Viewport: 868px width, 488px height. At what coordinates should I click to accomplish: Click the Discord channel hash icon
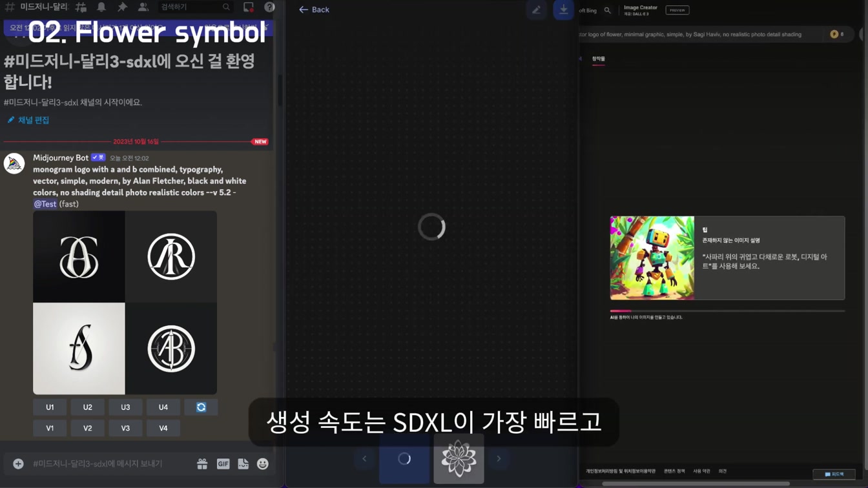coord(10,7)
